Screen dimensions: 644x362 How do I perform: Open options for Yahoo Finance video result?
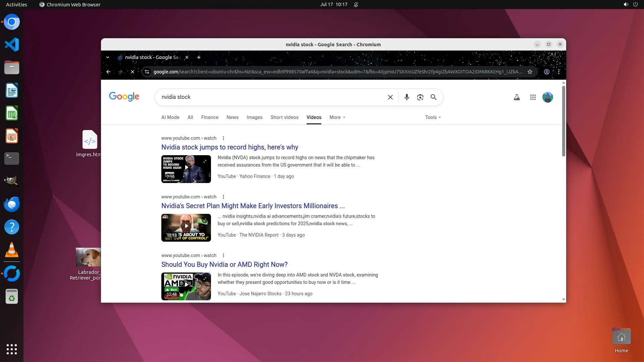coord(223,138)
